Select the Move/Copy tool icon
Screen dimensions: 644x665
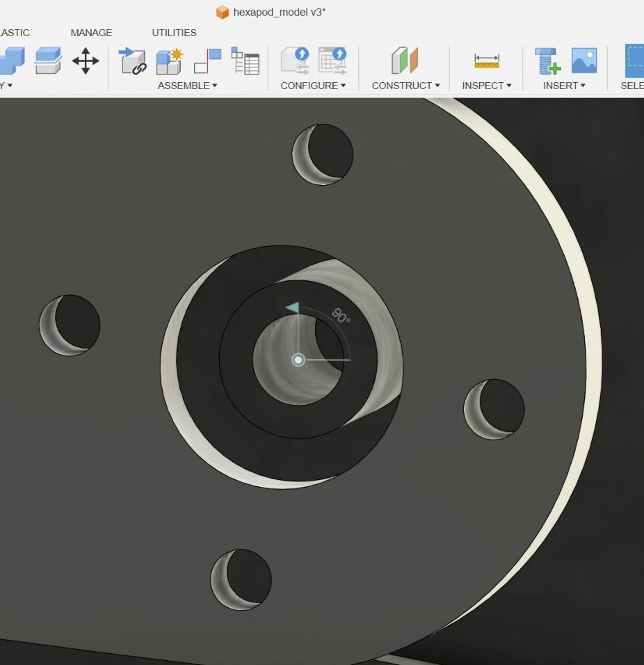point(86,61)
